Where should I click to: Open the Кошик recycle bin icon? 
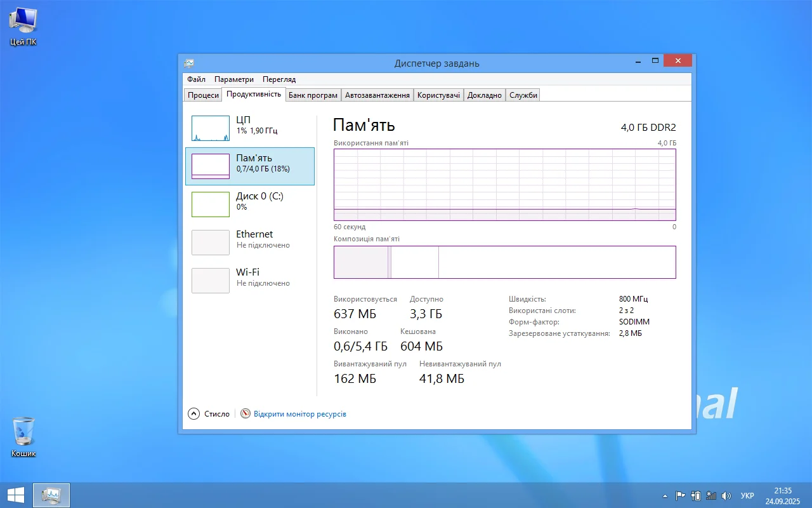23,437
